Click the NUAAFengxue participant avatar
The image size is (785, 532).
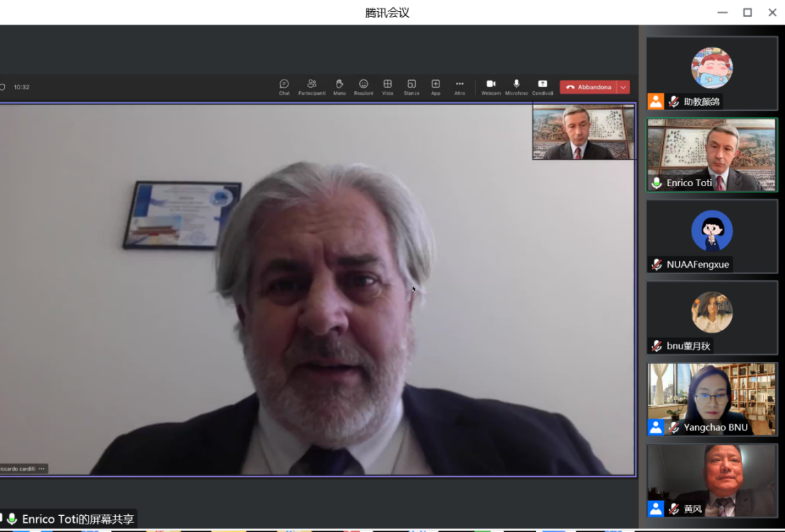(712, 230)
